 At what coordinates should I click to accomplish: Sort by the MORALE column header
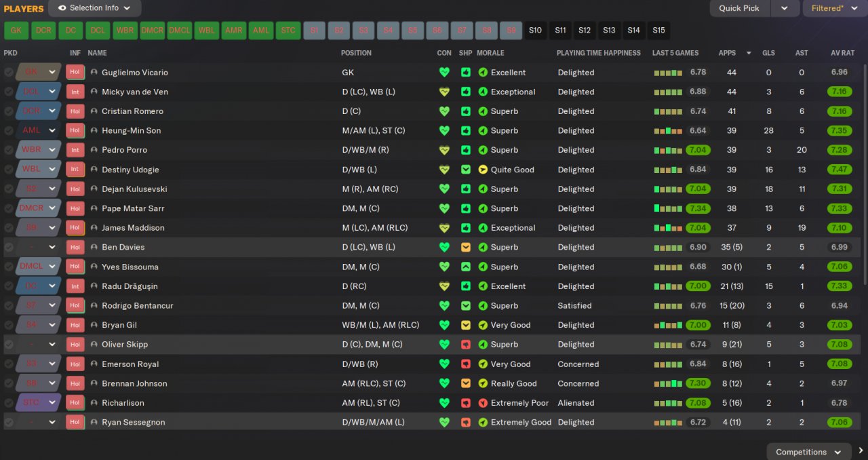pyautogui.click(x=490, y=53)
